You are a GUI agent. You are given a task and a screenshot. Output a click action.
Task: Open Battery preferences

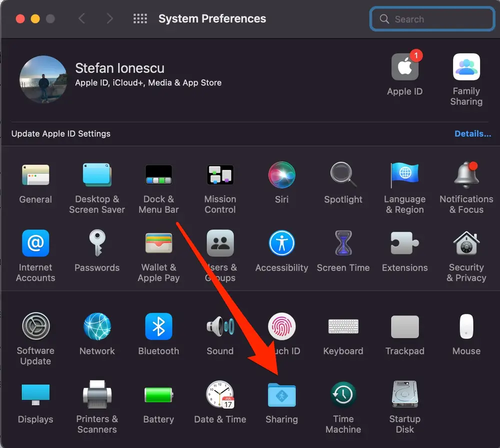tap(158, 395)
